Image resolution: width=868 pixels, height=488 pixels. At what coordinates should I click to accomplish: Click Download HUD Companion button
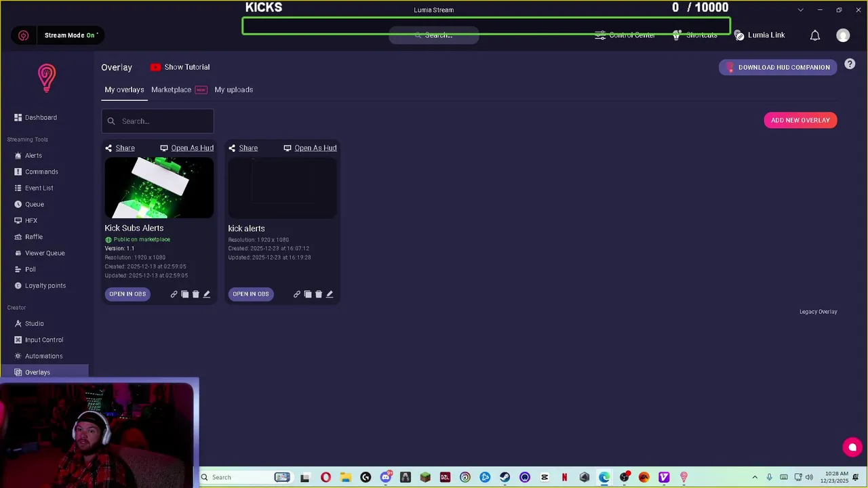tap(778, 67)
